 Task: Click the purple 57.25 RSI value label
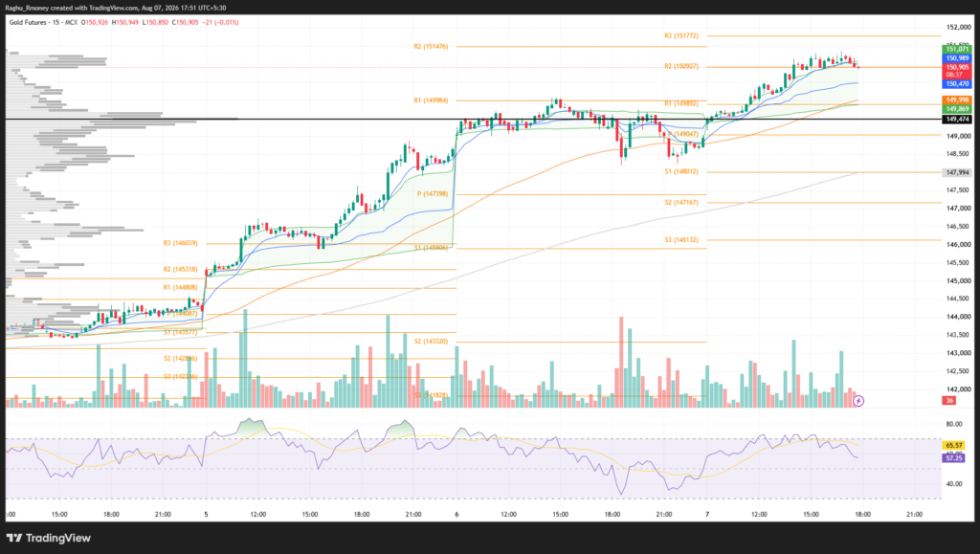click(954, 457)
